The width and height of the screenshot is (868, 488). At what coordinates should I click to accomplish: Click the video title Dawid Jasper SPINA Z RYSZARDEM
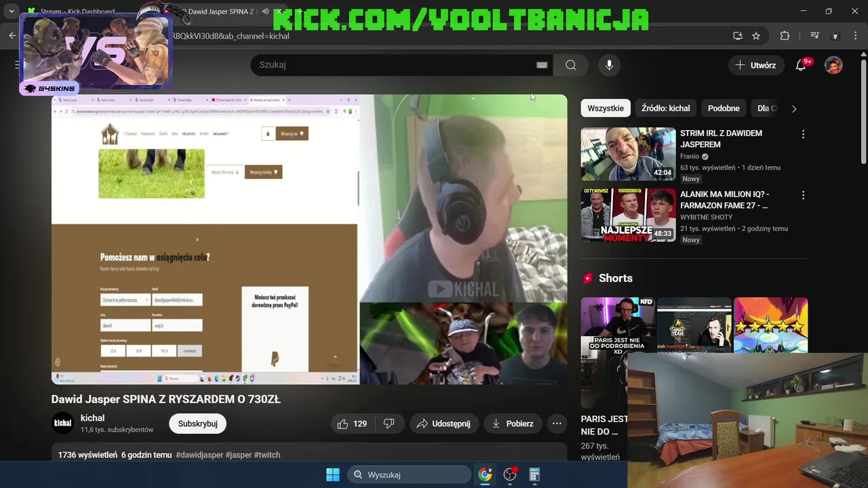(166, 399)
